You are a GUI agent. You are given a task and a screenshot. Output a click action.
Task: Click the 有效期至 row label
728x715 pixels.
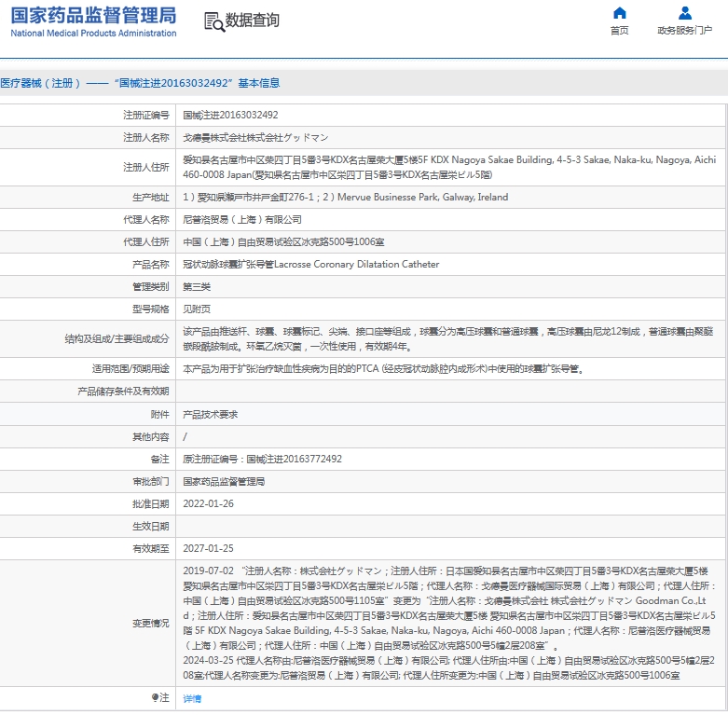point(150,549)
